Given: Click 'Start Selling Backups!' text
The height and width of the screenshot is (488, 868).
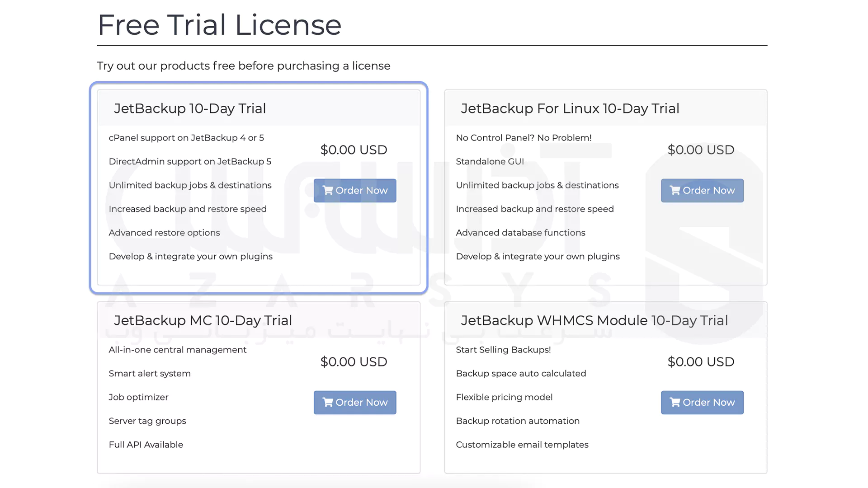Looking at the screenshot, I should 503,350.
